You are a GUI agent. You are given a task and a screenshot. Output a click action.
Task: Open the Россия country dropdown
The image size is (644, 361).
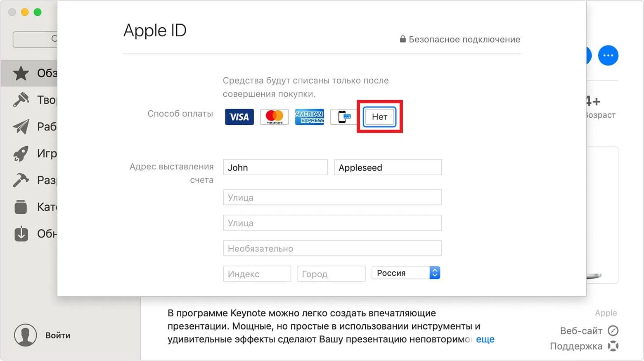406,273
